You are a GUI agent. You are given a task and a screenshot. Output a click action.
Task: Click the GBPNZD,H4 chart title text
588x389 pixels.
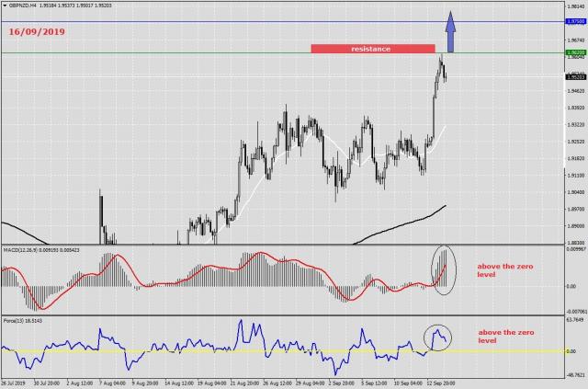coord(24,5)
